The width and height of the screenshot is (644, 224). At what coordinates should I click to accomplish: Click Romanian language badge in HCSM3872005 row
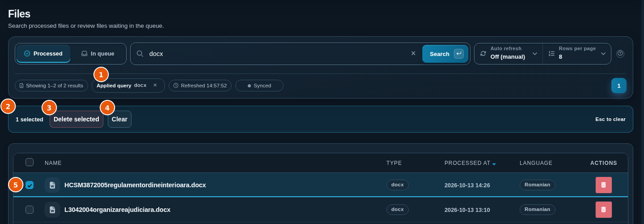(538, 185)
